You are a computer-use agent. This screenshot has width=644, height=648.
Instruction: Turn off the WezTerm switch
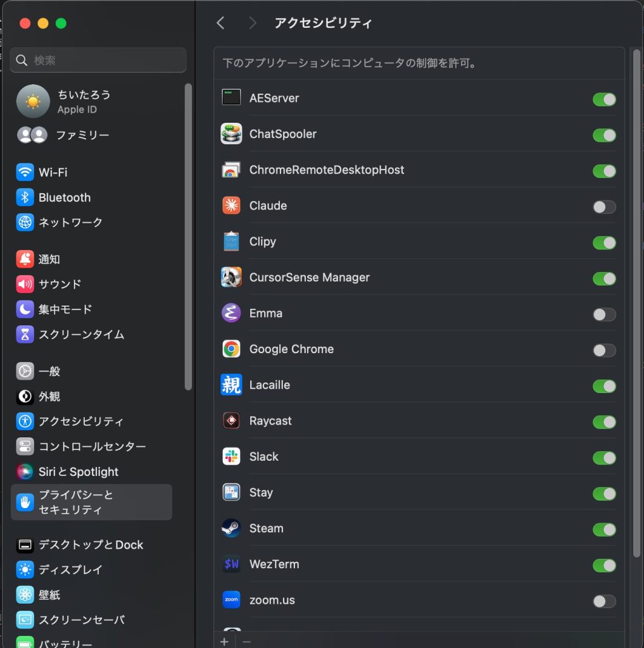[x=604, y=566]
